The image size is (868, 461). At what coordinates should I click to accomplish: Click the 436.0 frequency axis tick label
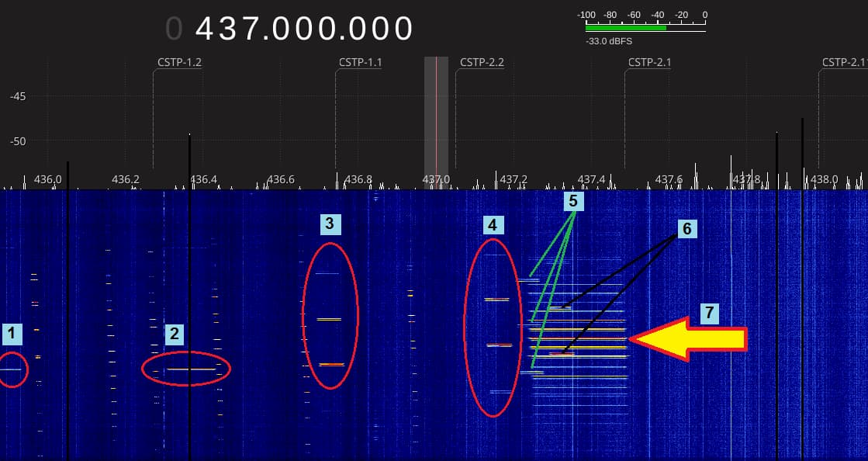pyautogui.click(x=47, y=179)
